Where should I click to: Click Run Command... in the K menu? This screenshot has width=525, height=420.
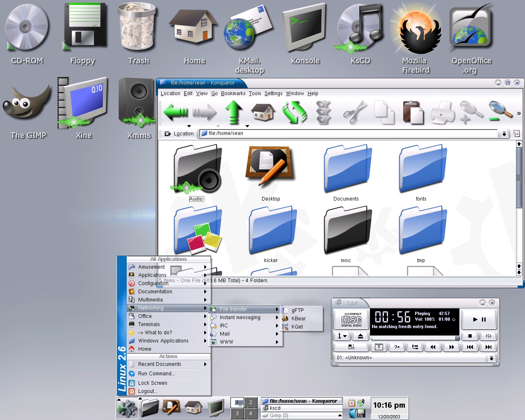point(169,374)
